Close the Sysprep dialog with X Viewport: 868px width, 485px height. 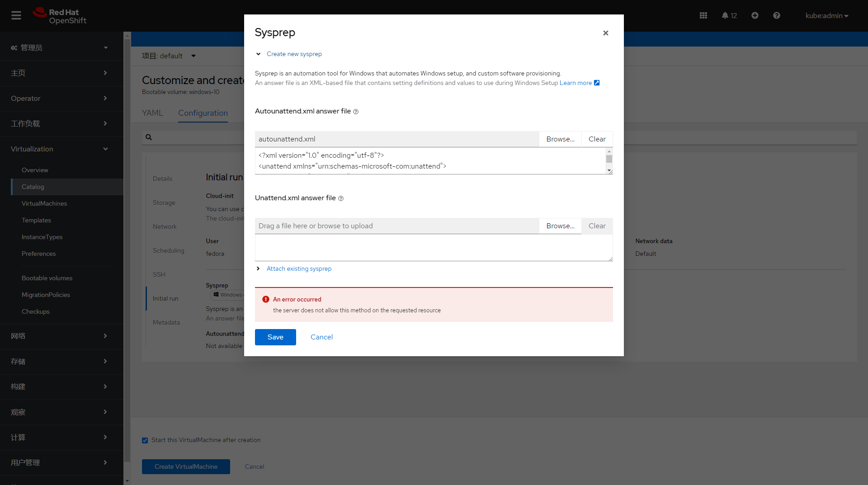tap(606, 33)
